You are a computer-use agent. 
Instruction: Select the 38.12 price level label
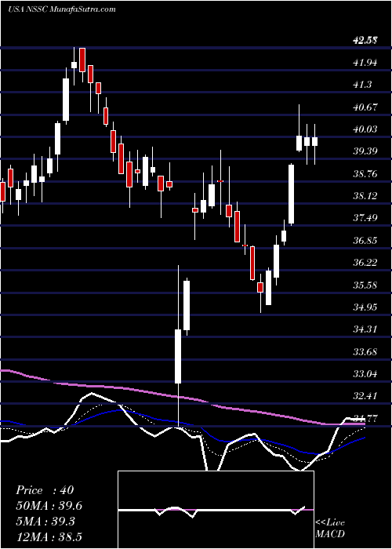click(365, 196)
